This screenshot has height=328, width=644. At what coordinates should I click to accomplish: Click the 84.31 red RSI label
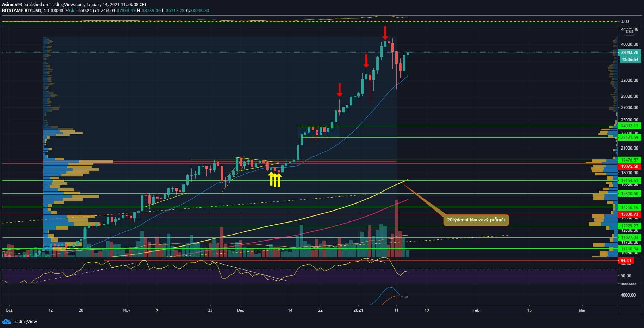pyautogui.click(x=626, y=261)
